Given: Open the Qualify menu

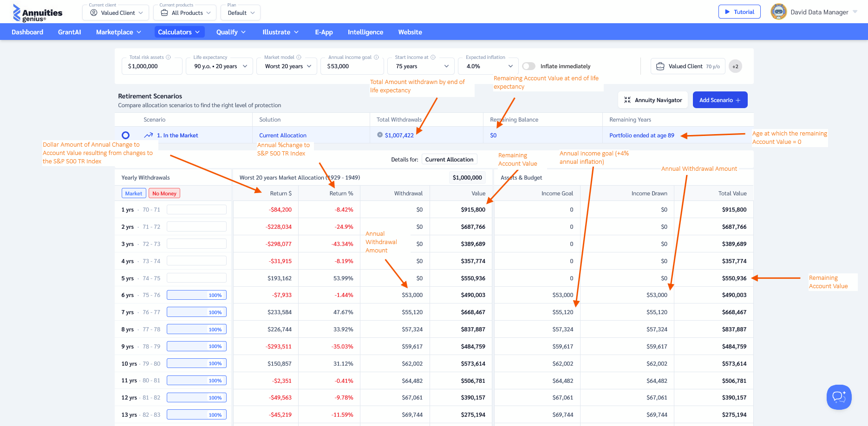Looking at the screenshot, I should (x=231, y=32).
